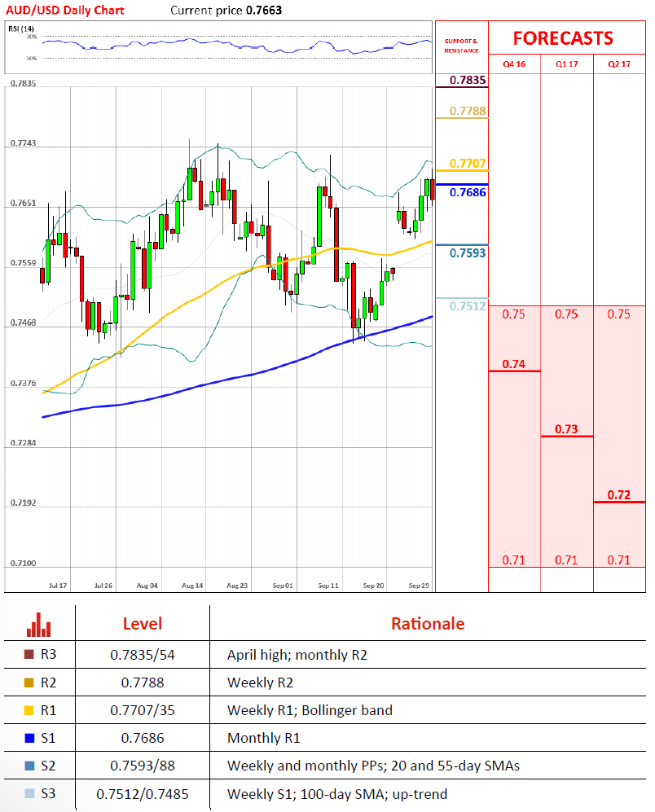Click the 0.7835 resistance level marker

468,80
